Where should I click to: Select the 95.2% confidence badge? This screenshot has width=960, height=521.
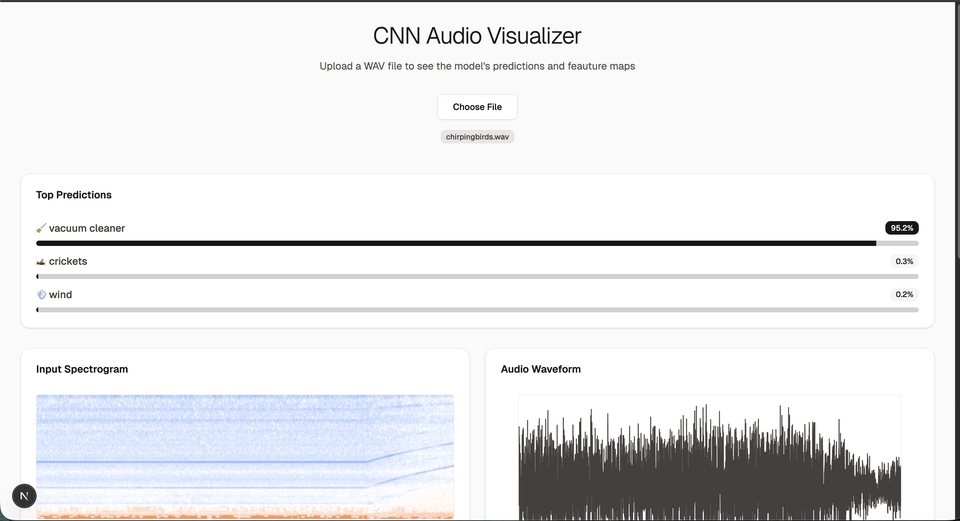pos(901,228)
